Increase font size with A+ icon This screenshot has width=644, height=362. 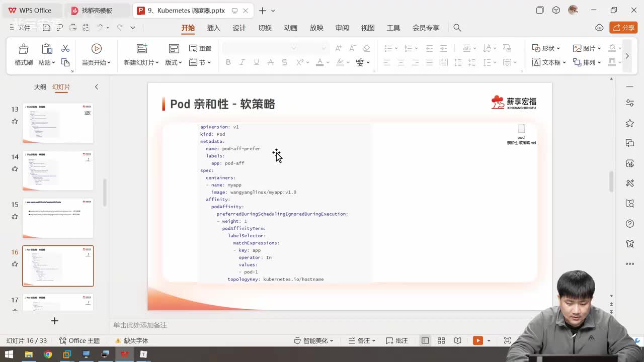pos(339,48)
